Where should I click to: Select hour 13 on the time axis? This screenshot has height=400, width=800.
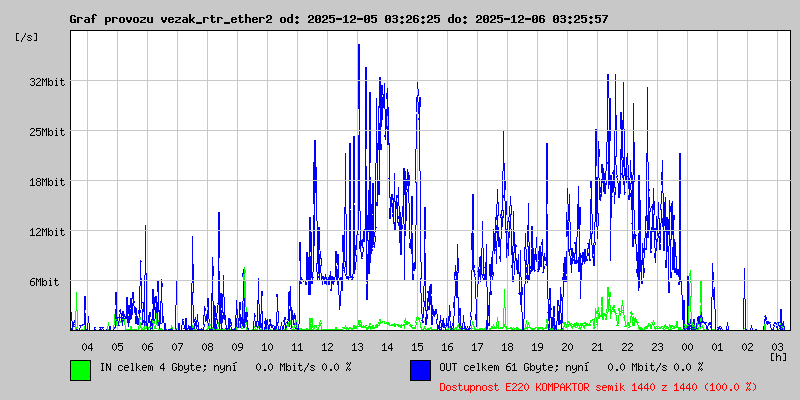[x=357, y=346]
